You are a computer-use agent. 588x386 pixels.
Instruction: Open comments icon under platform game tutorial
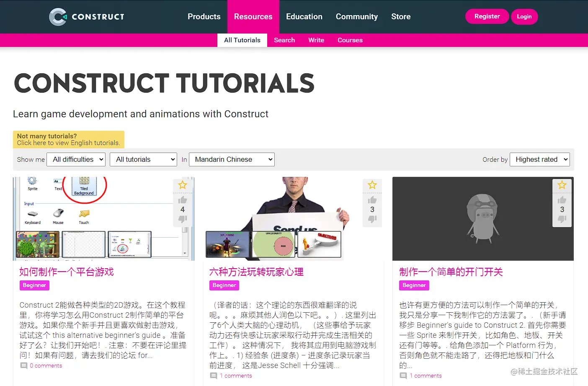coord(24,365)
